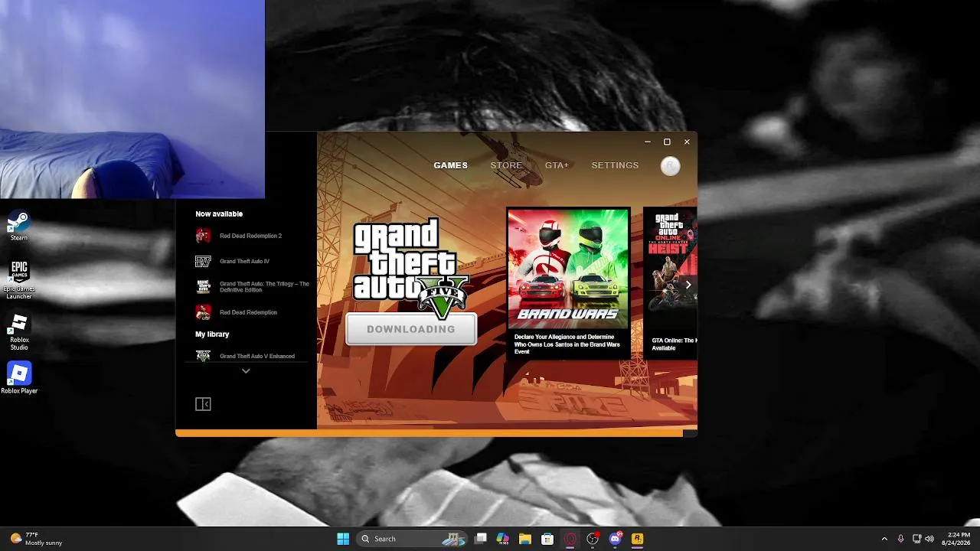Viewport: 980px width, 551px height.
Task: Read the Brand Wars event description
Action: [567, 344]
